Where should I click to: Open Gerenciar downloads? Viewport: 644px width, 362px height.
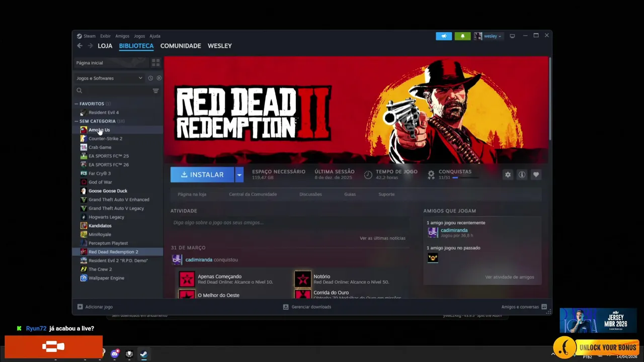click(307, 307)
